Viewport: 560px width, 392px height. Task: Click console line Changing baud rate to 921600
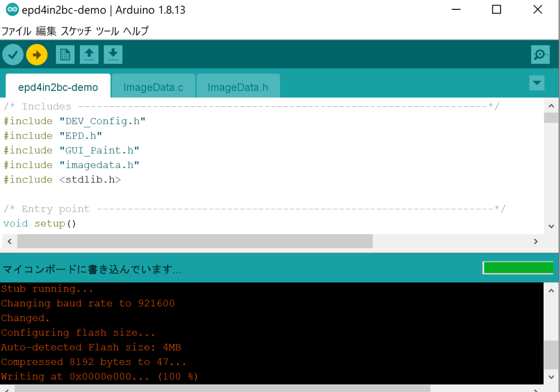(x=88, y=303)
